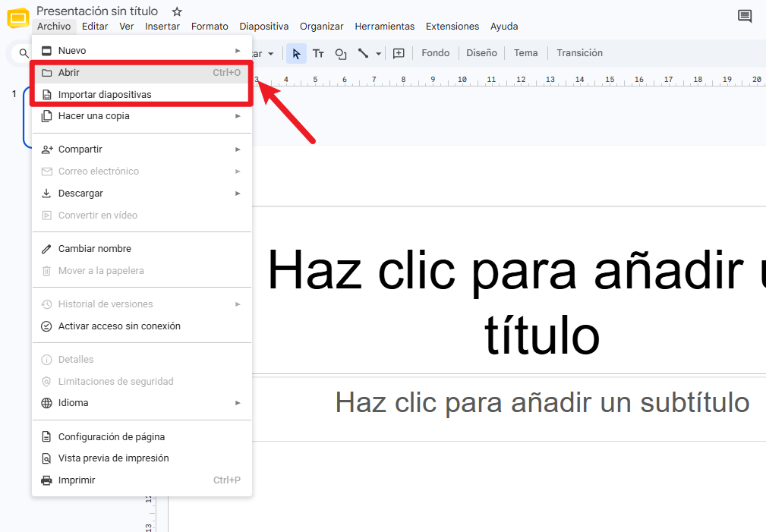Choose Abrir from the Archivo menu
This screenshot has height=532, width=766.
tap(142, 73)
